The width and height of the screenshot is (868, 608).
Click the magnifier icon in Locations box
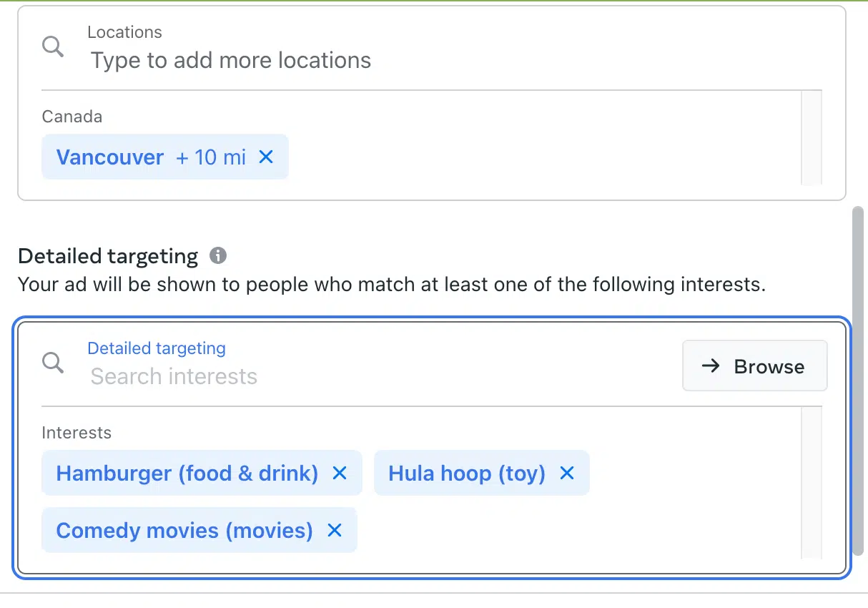(x=53, y=47)
